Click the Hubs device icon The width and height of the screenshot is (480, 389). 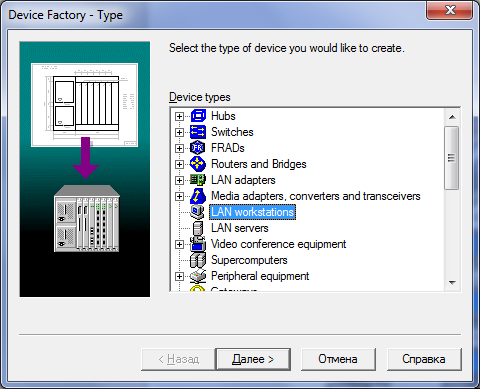coord(198,116)
